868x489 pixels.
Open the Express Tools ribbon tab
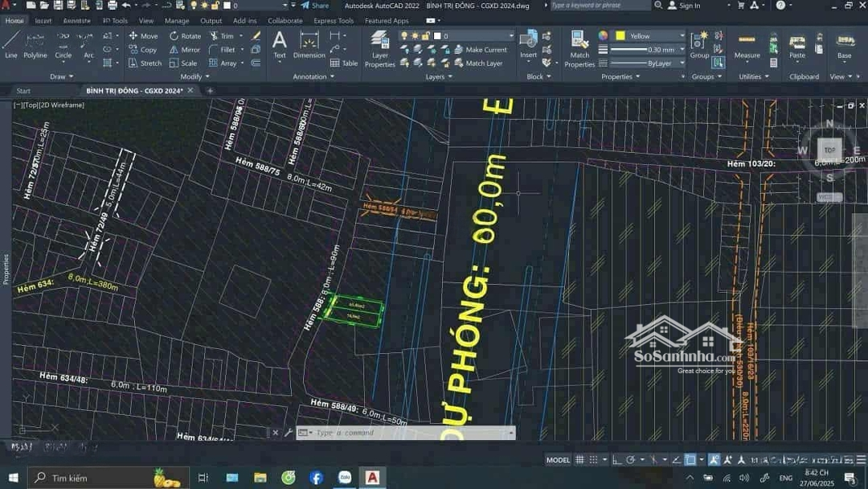(x=333, y=21)
